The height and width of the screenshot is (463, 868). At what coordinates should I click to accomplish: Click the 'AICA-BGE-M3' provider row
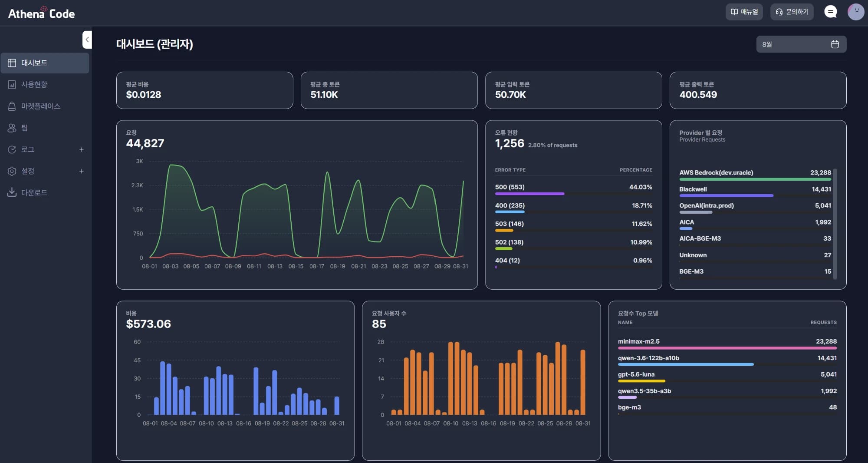point(755,241)
